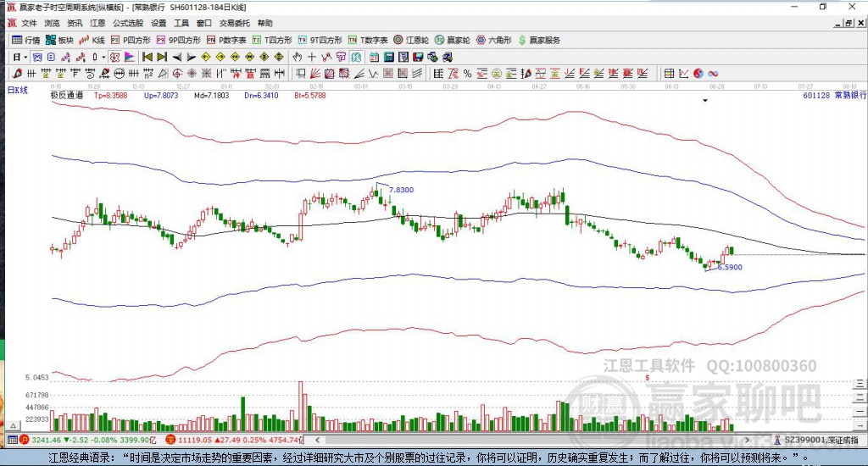Click the keyboard icon in status bar

pyautogui.click(x=12, y=440)
